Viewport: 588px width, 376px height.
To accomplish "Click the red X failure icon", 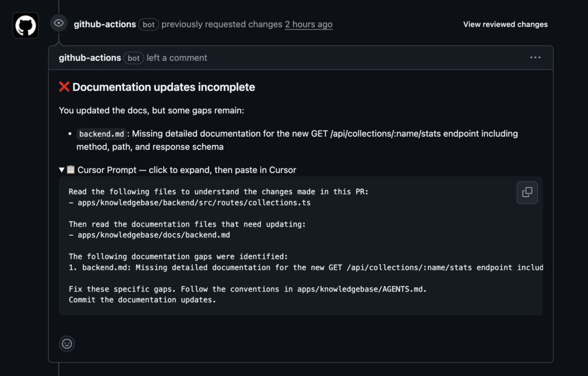I will (64, 87).
